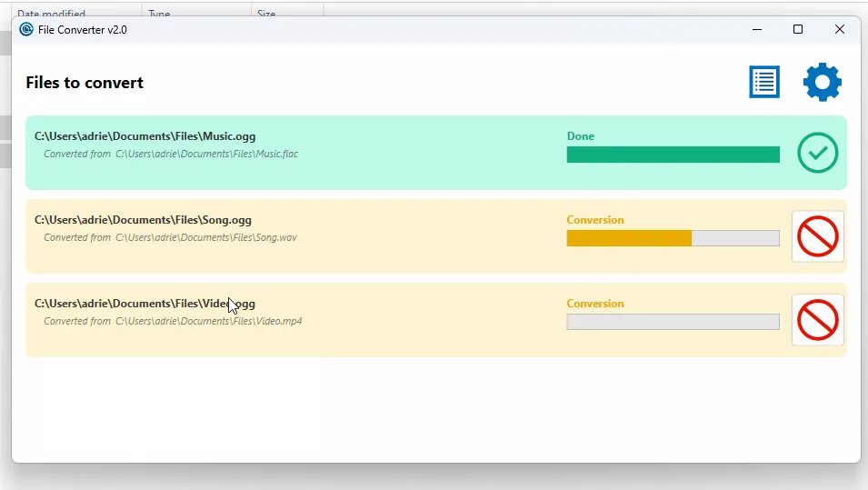The height and width of the screenshot is (490, 868).
Task: Open the diagnostics log list icon
Action: 764,82
